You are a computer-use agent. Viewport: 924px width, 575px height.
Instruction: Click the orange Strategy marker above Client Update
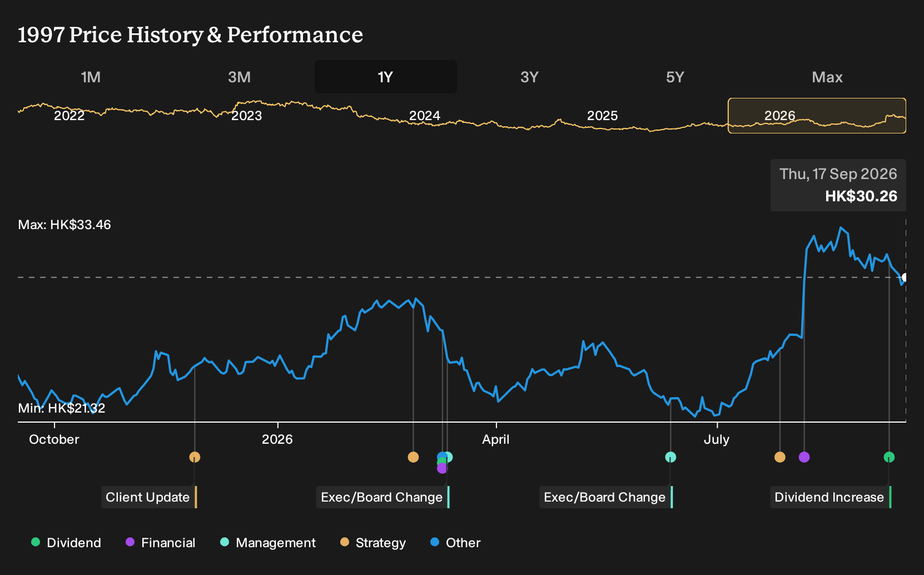(x=195, y=457)
